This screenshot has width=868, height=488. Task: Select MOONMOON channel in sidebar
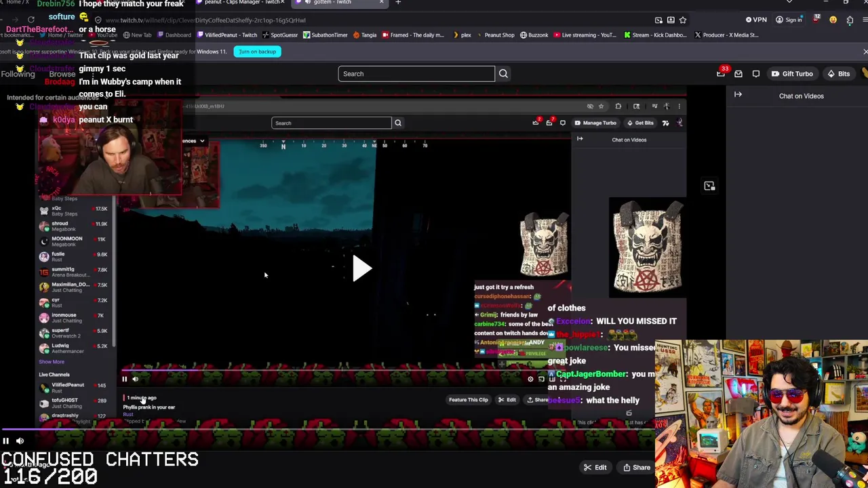pos(73,241)
